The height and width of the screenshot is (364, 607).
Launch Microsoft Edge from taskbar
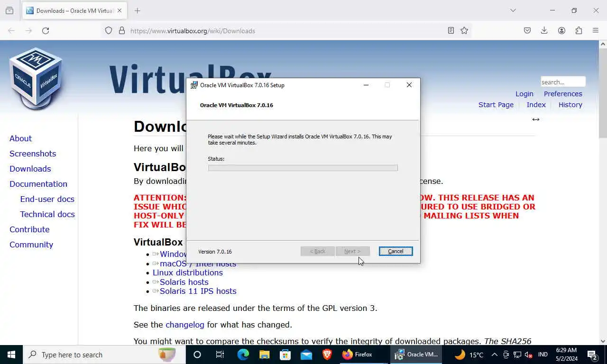[x=243, y=355]
